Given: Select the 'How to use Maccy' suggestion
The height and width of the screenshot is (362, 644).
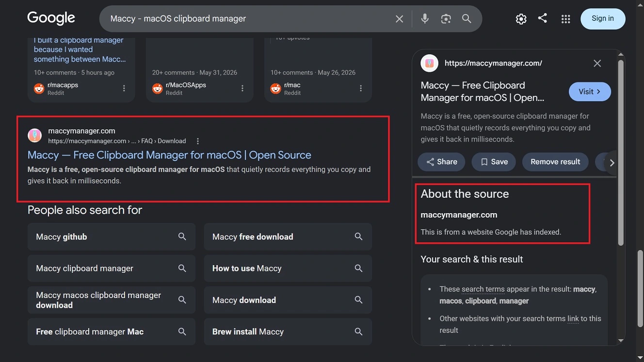Looking at the screenshot, I should [x=288, y=268].
